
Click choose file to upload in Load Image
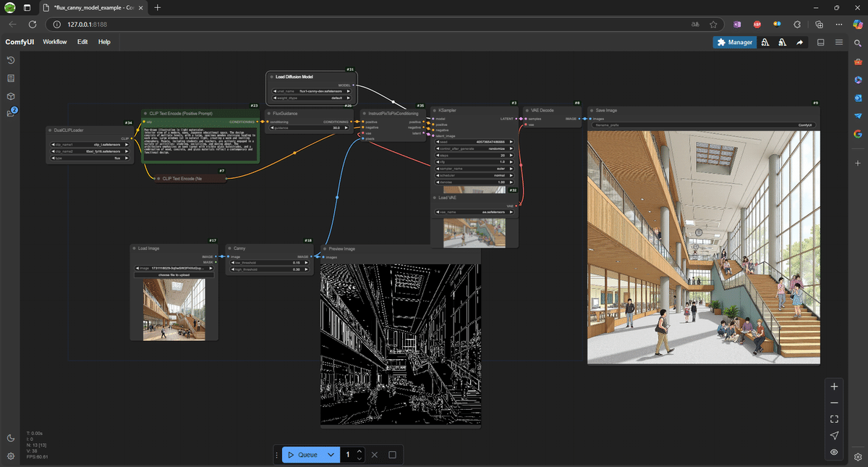pos(174,274)
